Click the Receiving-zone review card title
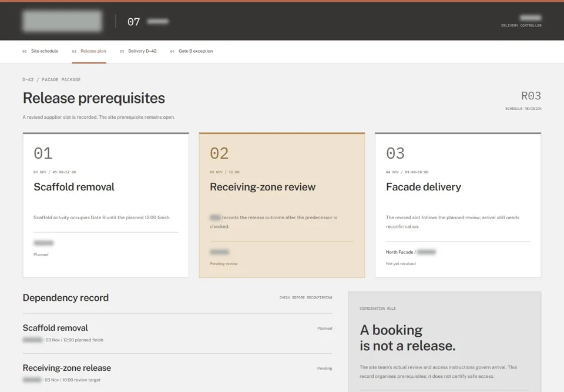 tap(263, 187)
